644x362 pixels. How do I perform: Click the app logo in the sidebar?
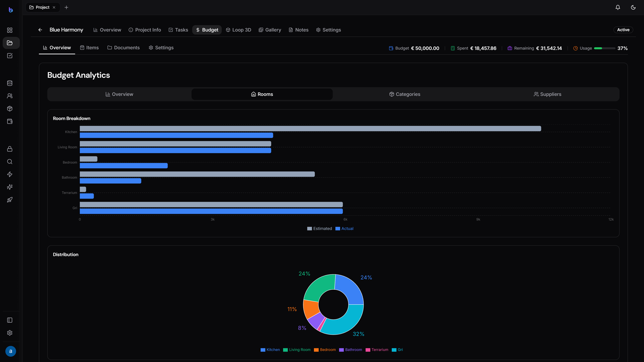[11, 10]
